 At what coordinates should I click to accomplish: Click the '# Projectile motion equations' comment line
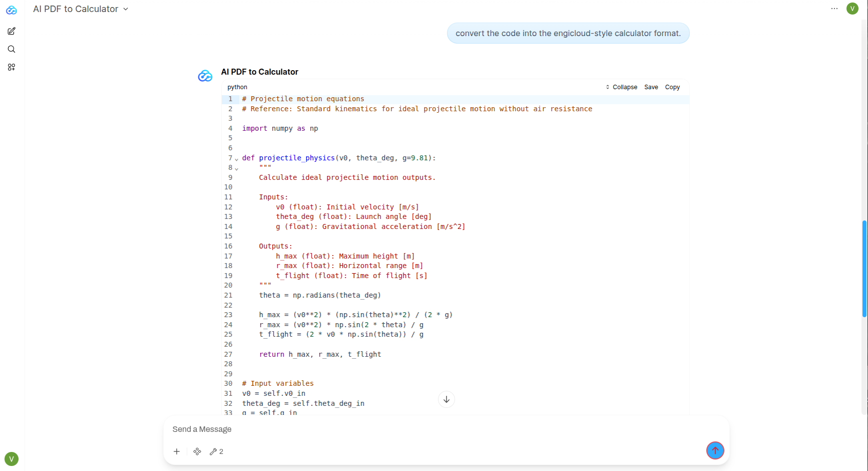click(303, 99)
